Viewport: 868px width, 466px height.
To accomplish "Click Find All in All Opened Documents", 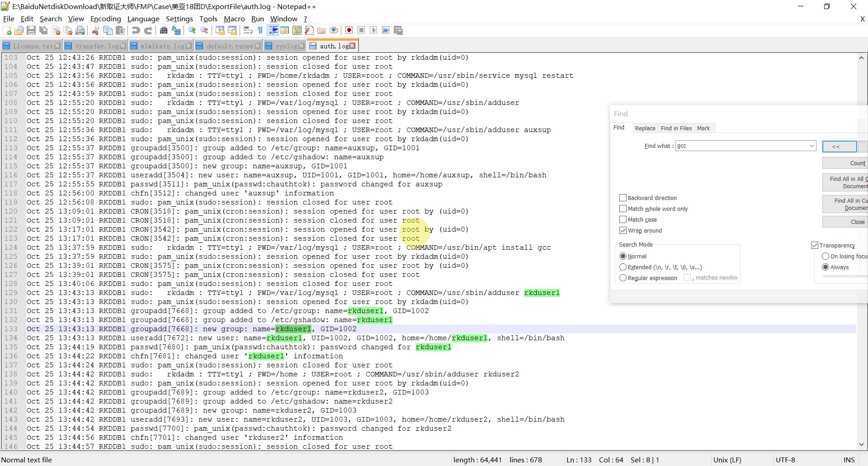I will 845,182.
